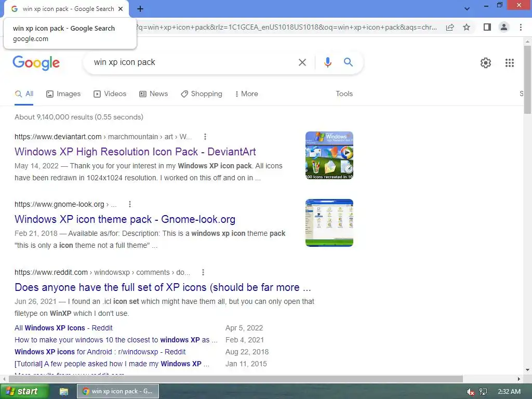Click horizontal scrollbar right arrow

[519, 379]
